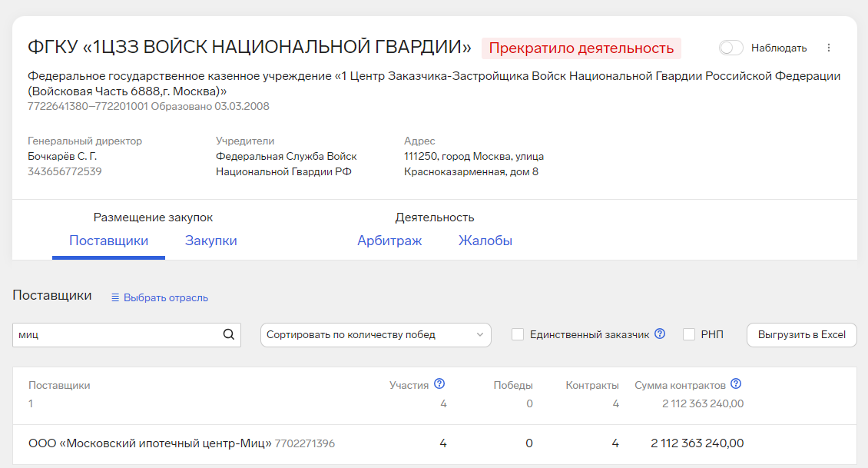
Task: Click the Прекратило деятельность status badge
Action: coord(581,48)
